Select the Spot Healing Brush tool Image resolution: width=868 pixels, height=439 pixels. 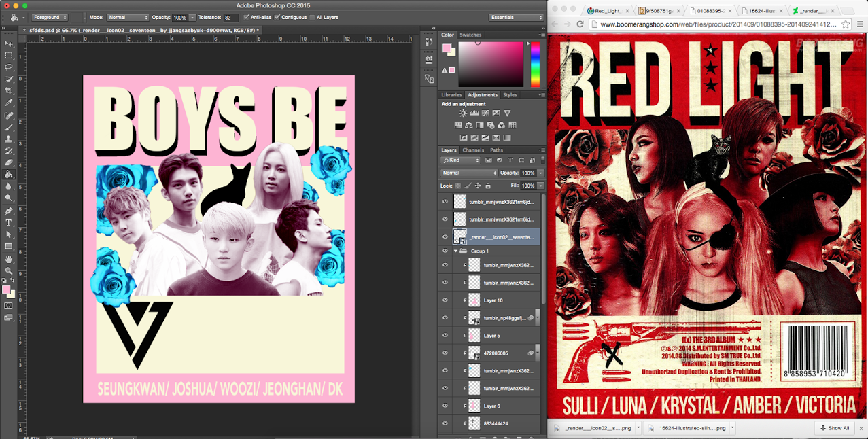[9, 116]
